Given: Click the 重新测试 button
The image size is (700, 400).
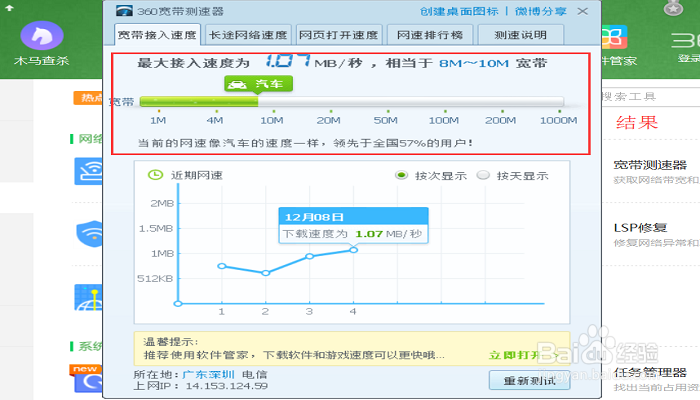Looking at the screenshot, I should point(529,380).
